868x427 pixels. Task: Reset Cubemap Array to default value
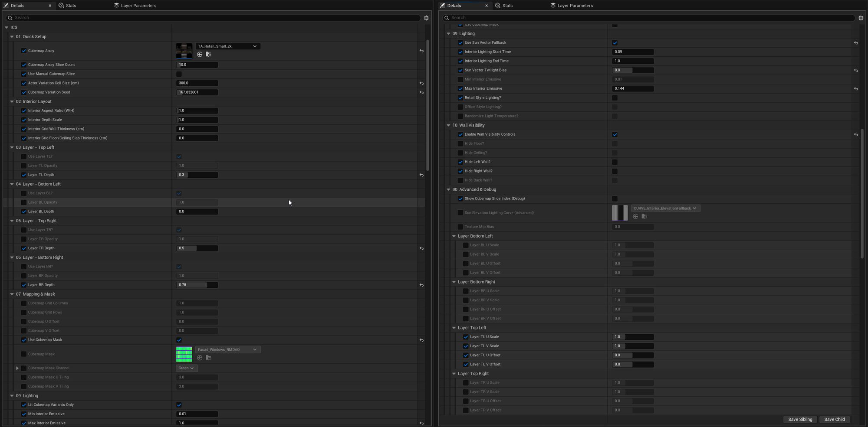click(421, 51)
